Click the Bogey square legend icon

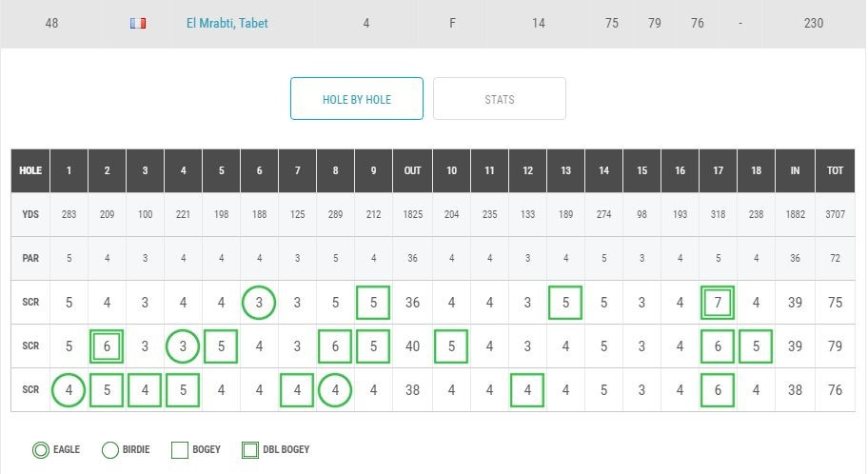[180, 449]
